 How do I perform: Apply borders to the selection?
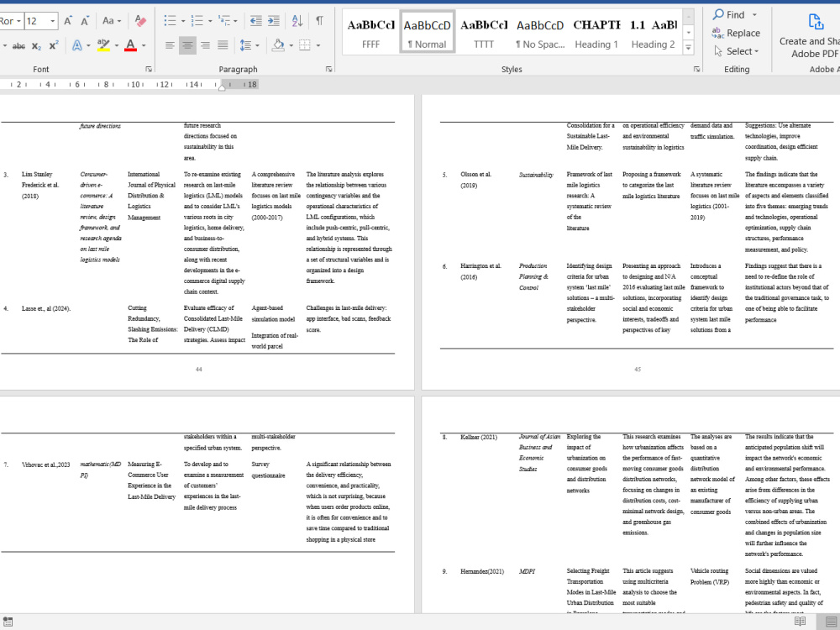click(x=305, y=45)
